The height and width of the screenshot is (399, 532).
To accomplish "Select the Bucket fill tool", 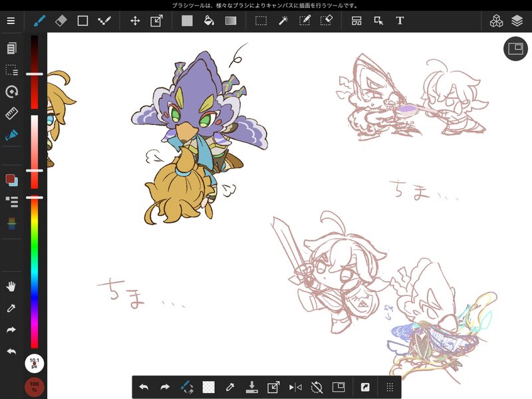I will [x=209, y=21].
